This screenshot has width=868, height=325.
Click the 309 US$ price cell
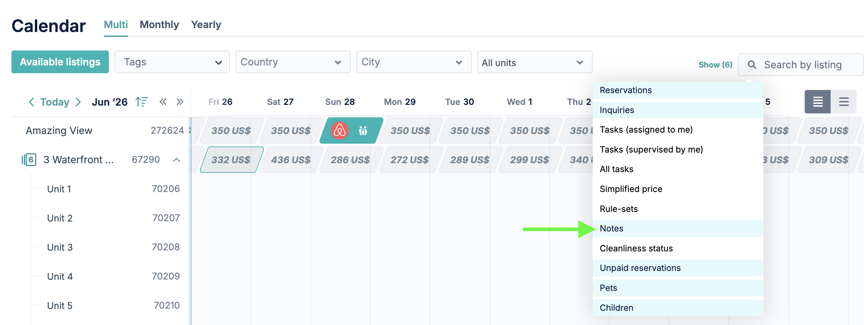(x=829, y=160)
